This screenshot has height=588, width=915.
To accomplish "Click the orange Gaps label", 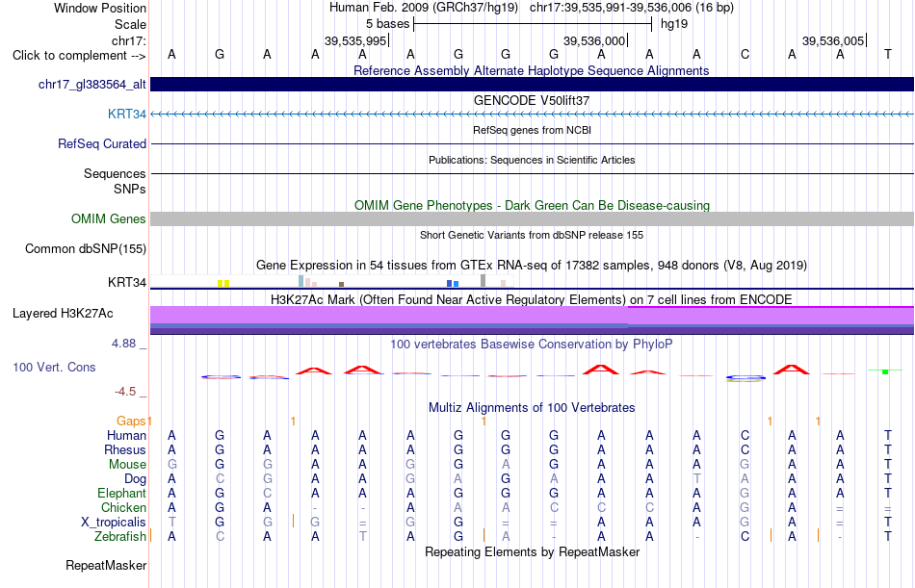I will [131, 421].
